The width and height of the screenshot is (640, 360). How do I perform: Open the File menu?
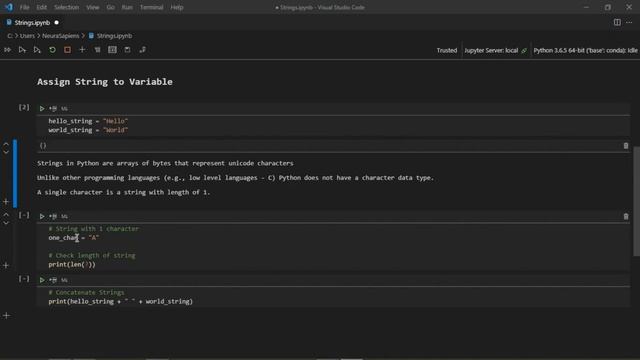tap(24, 7)
